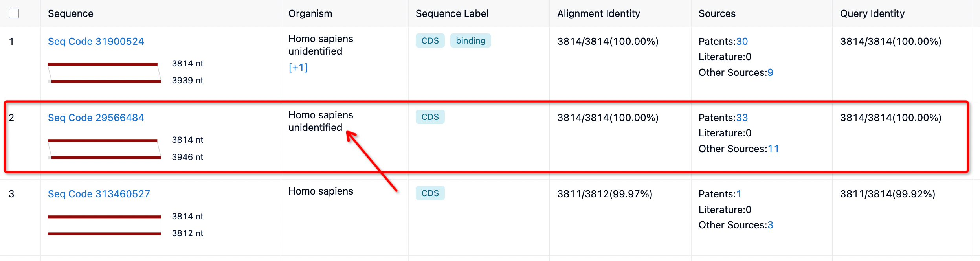Open Seq Code 29566484 link
The image size is (980, 261).
pyautogui.click(x=96, y=118)
